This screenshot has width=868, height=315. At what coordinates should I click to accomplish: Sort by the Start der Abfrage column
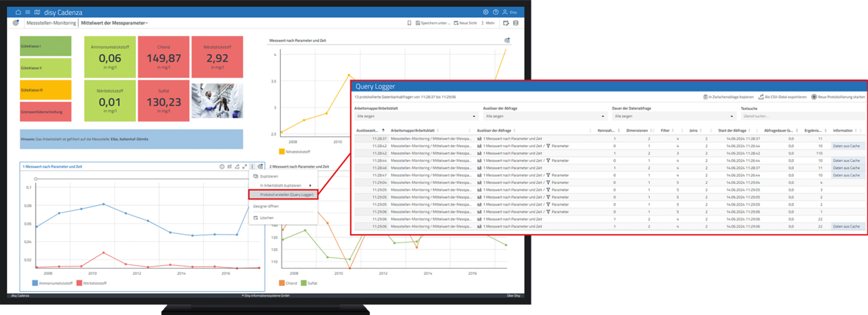pos(733,130)
